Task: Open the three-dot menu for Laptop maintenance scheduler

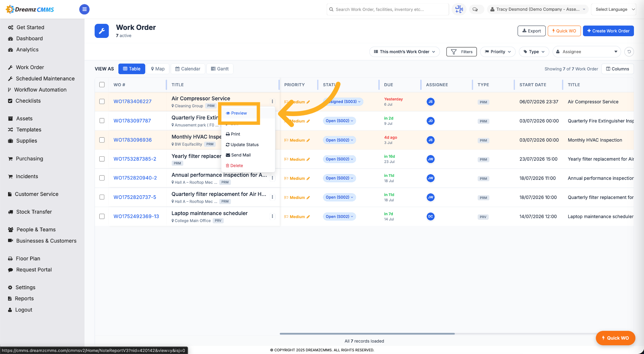Action: point(272,216)
